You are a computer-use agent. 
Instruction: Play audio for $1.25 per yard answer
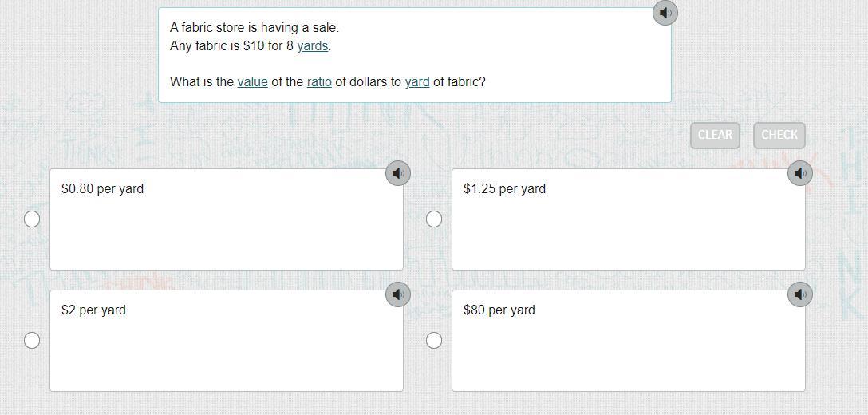800,173
